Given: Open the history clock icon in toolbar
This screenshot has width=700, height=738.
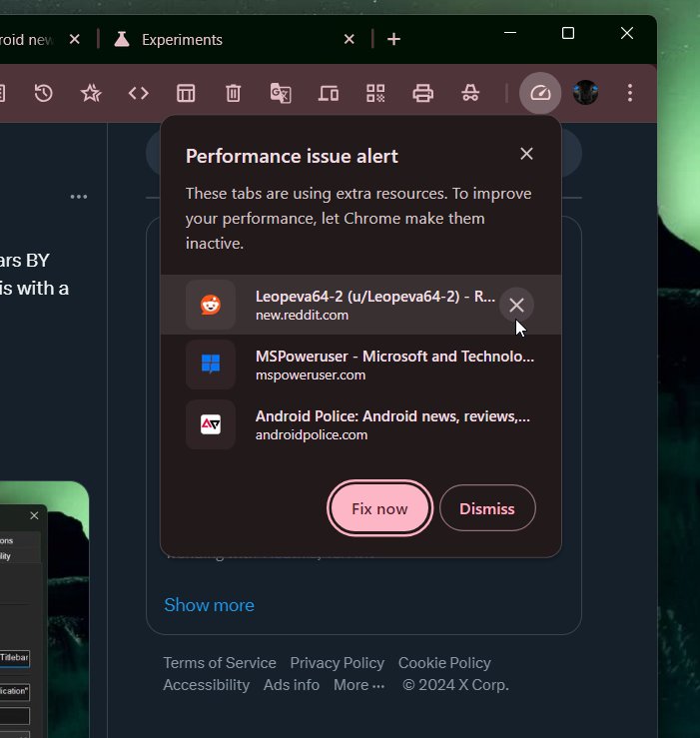Looking at the screenshot, I should pos(43,93).
